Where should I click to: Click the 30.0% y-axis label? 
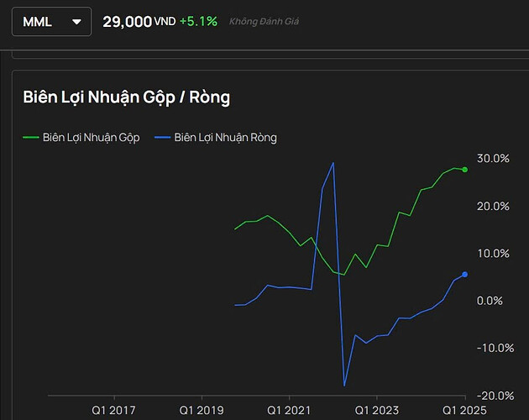(x=494, y=159)
